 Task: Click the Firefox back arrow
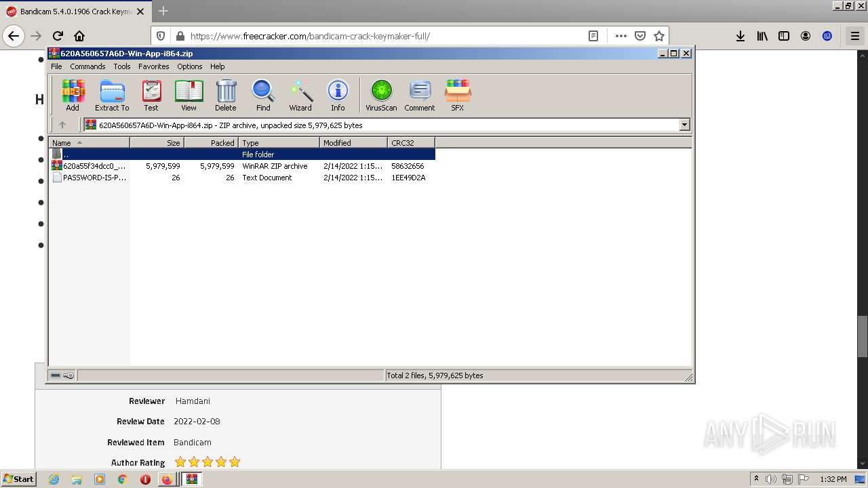point(14,36)
